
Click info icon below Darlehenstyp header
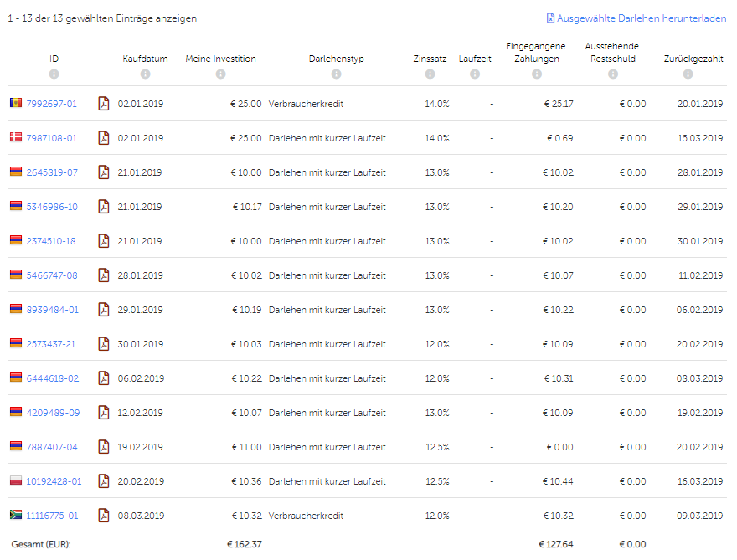[x=336, y=74]
